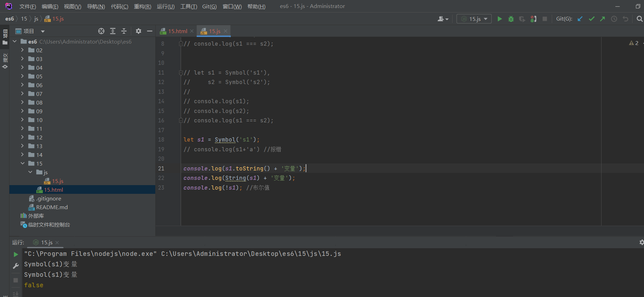The width and height of the screenshot is (644, 297).
Task: Select 外部库 node in project tree
Action: tap(32, 216)
